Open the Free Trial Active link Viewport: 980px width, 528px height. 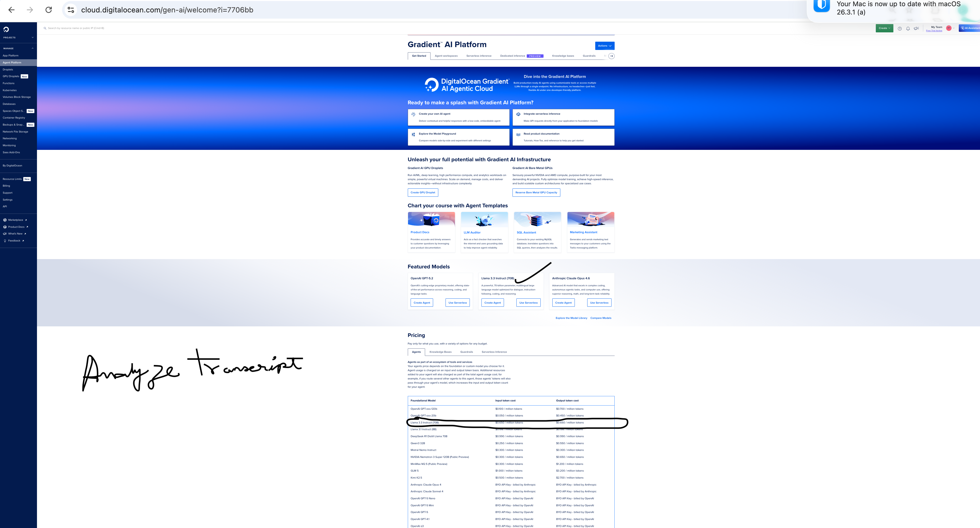(x=934, y=31)
